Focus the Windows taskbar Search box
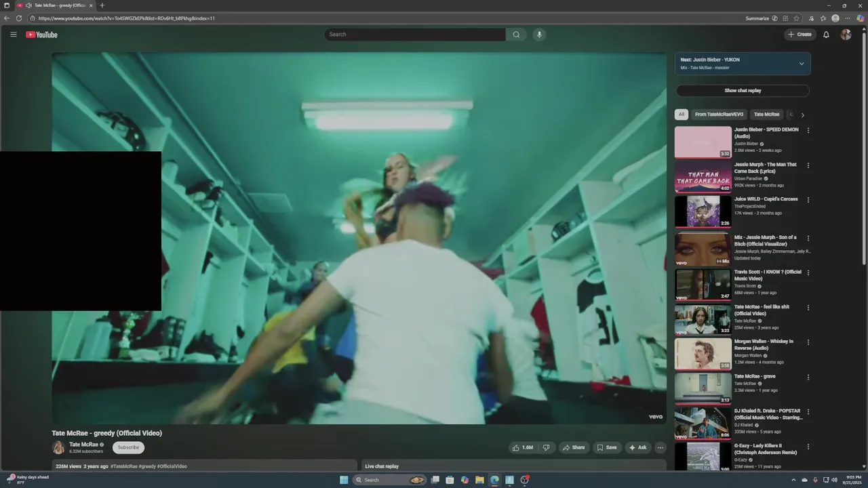This screenshot has height=488, width=868. pos(390,480)
